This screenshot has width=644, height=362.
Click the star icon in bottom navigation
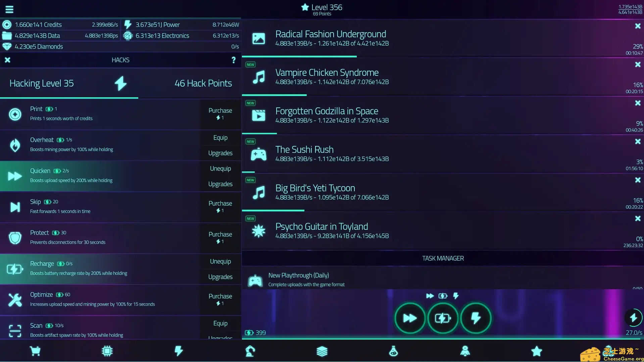click(536, 351)
